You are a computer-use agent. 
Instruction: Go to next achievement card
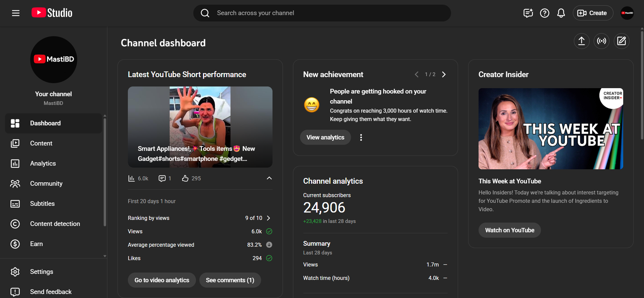pos(444,74)
